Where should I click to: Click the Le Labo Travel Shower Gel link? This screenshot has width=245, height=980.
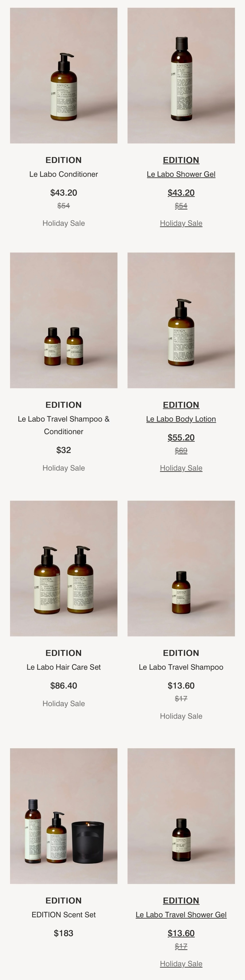click(181, 914)
